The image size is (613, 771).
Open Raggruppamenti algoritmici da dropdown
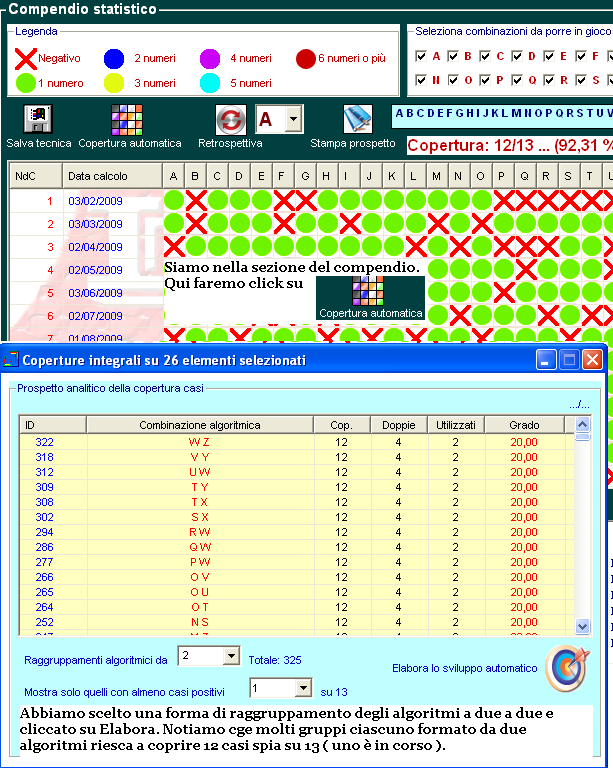(231, 655)
